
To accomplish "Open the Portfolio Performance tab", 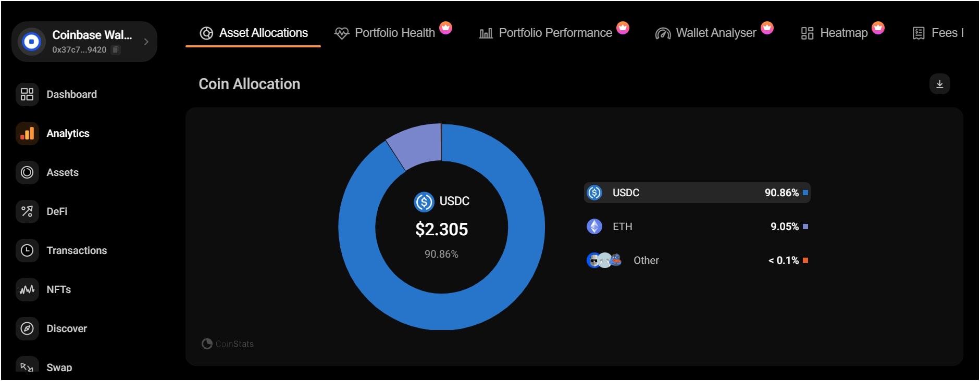I will [555, 32].
